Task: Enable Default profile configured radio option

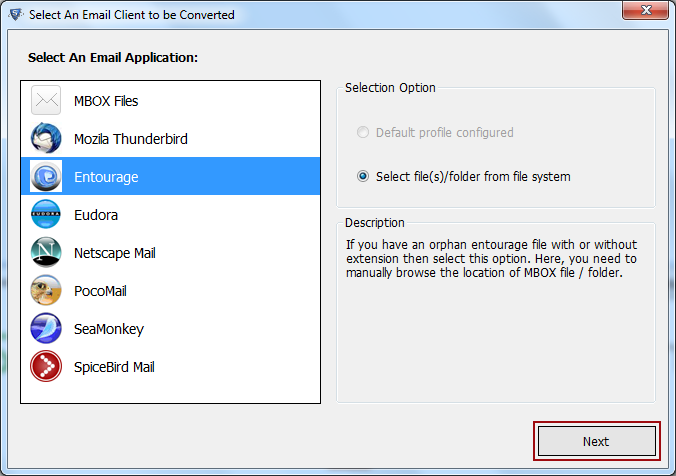Action: [363, 132]
